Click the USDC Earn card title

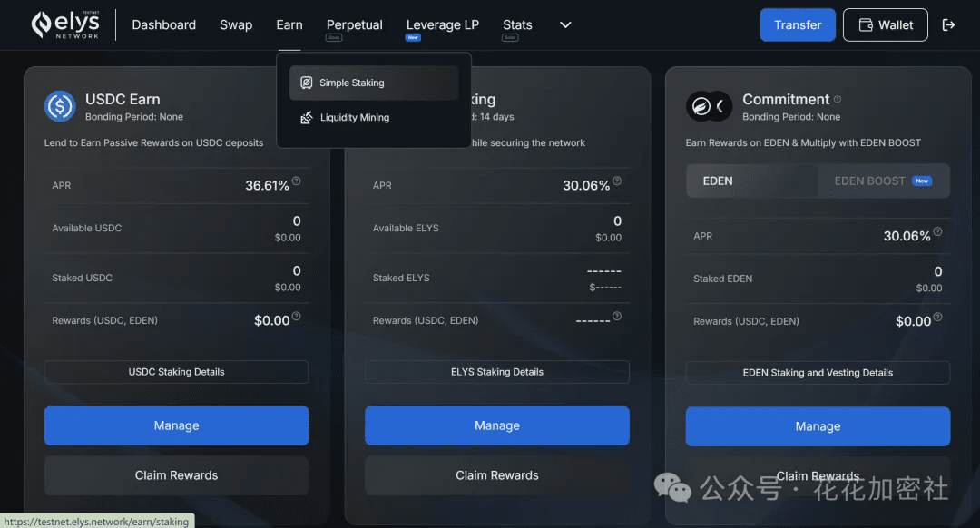122,100
